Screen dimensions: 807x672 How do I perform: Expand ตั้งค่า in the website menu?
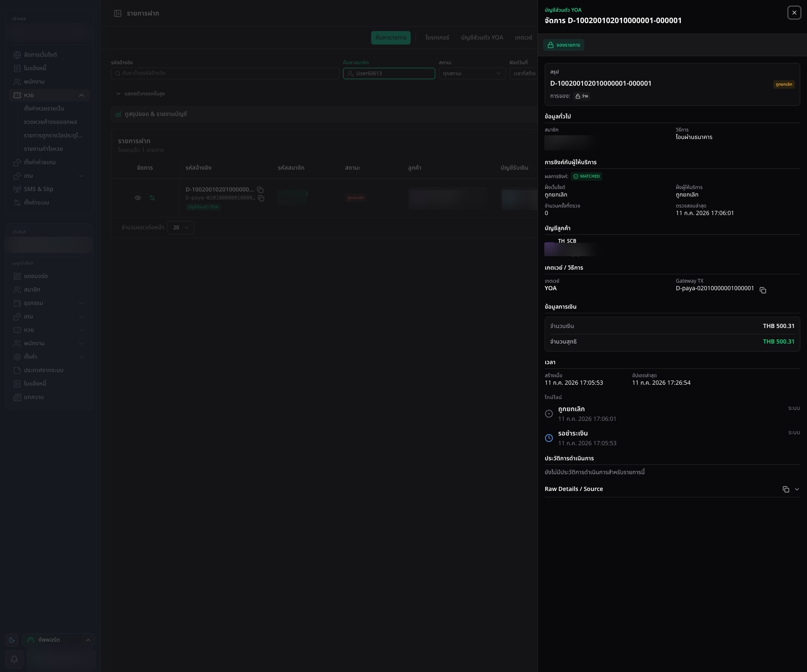coord(49,357)
